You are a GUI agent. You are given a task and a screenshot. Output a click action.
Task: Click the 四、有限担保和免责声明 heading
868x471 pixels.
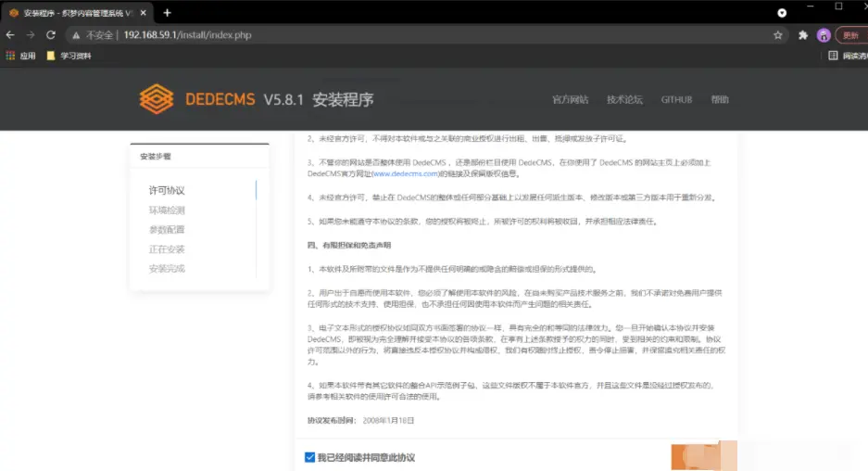[x=348, y=245]
